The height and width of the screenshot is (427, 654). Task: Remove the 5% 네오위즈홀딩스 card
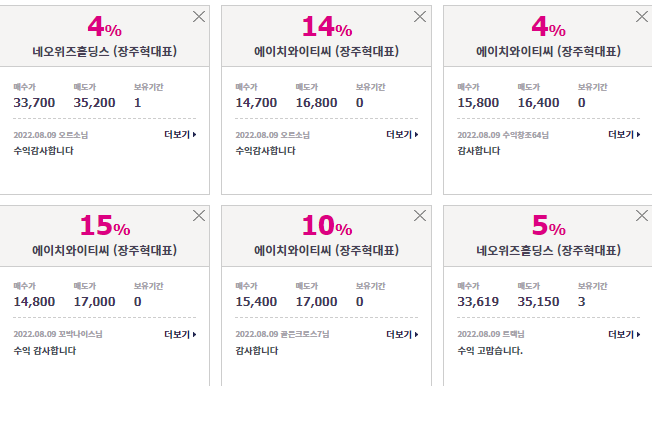pos(641,216)
